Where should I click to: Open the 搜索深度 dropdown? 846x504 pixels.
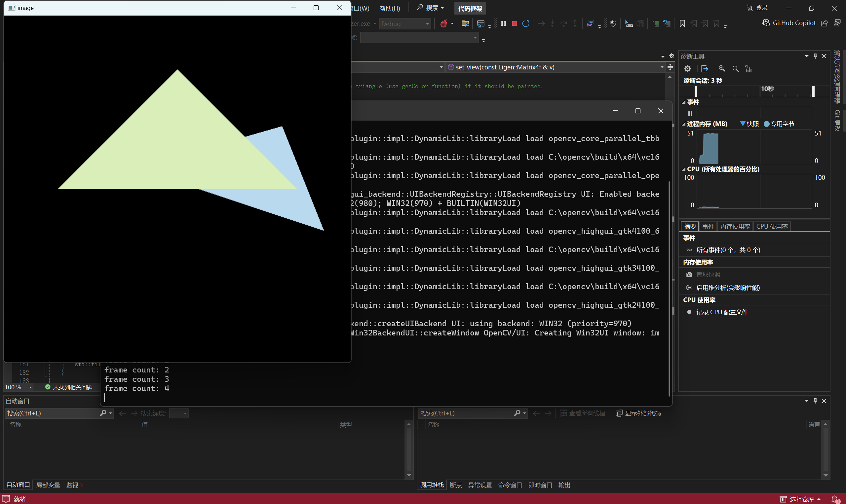(179, 413)
